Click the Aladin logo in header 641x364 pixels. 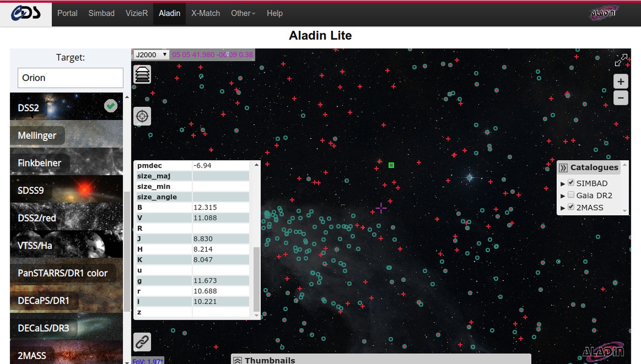(x=604, y=13)
